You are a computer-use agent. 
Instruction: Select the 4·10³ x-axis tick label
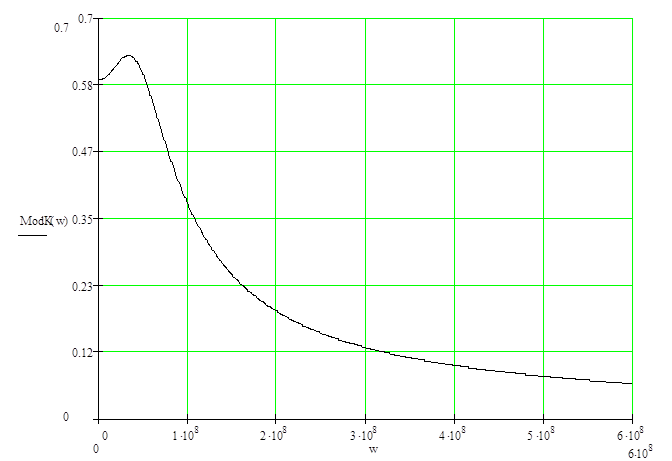click(454, 435)
